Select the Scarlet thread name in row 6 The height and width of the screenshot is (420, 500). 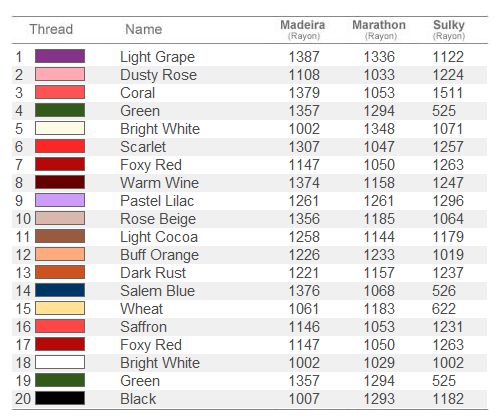143,147
